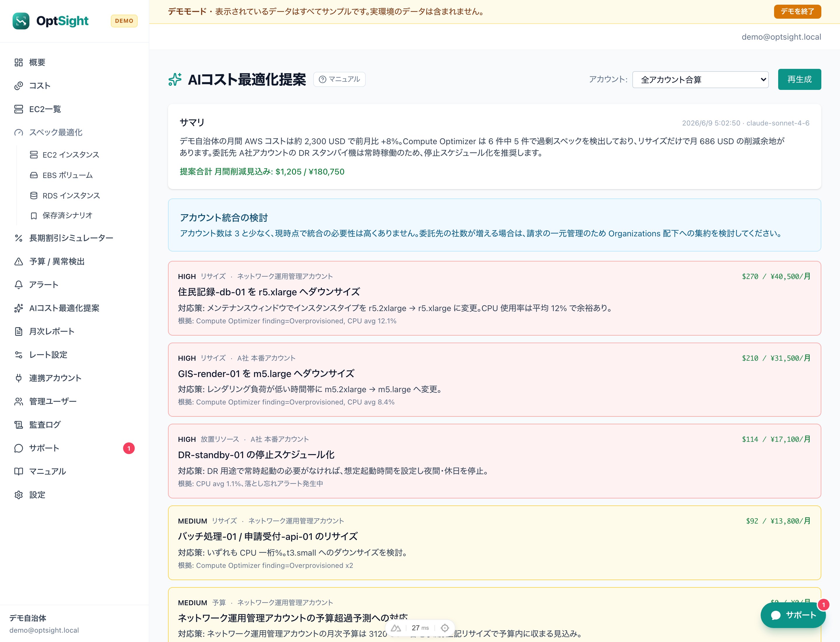Click the 再生成 button
The image size is (840, 642).
click(799, 79)
